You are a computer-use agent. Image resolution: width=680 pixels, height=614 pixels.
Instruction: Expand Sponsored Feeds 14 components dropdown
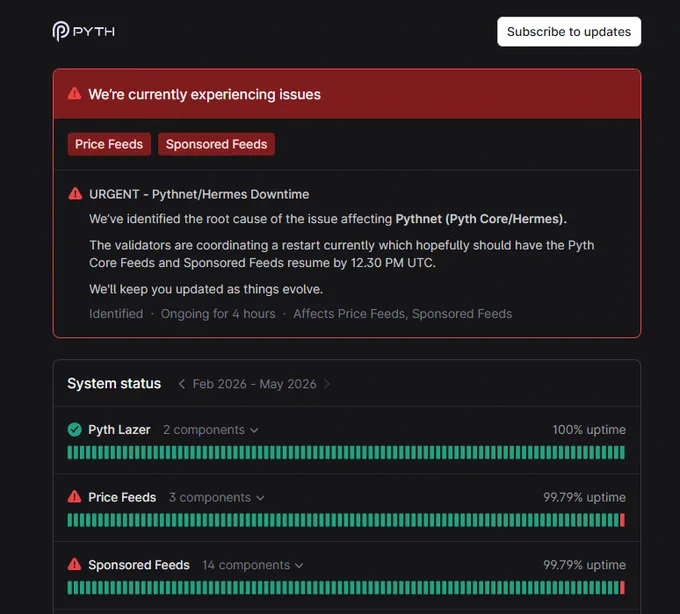tap(252, 565)
